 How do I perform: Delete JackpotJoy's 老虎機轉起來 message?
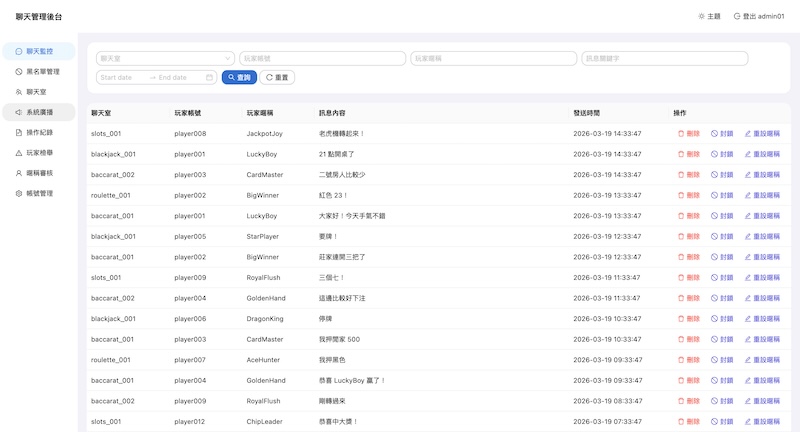coord(689,134)
